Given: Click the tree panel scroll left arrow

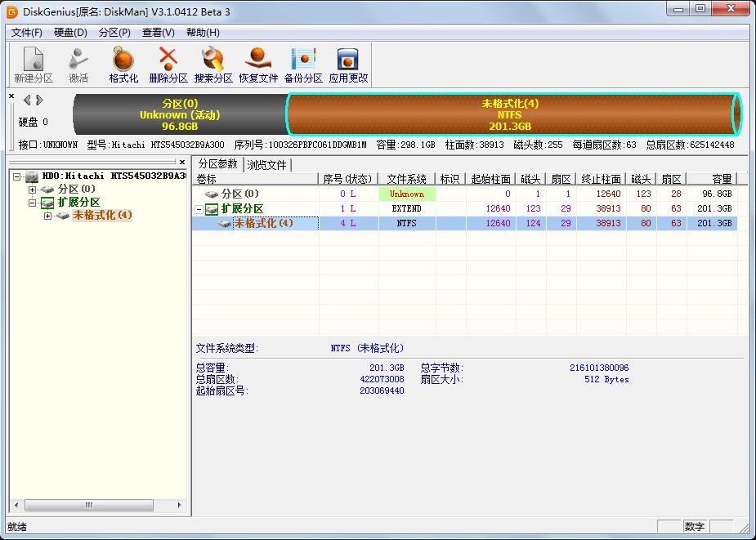Looking at the screenshot, I should pyautogui.click(x=16, y=506).
